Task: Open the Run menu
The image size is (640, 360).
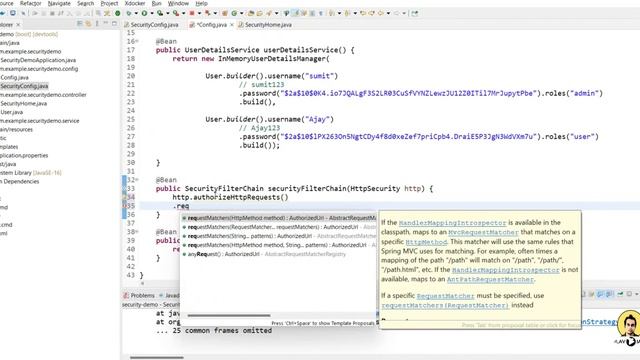Action: (x=156, y=3)
